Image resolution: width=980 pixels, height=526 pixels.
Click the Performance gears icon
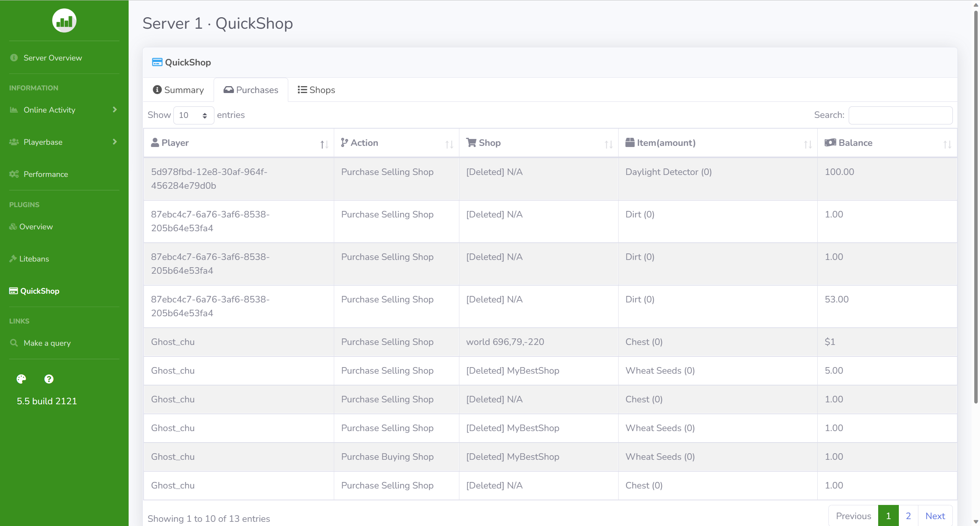tap(14, 174)
